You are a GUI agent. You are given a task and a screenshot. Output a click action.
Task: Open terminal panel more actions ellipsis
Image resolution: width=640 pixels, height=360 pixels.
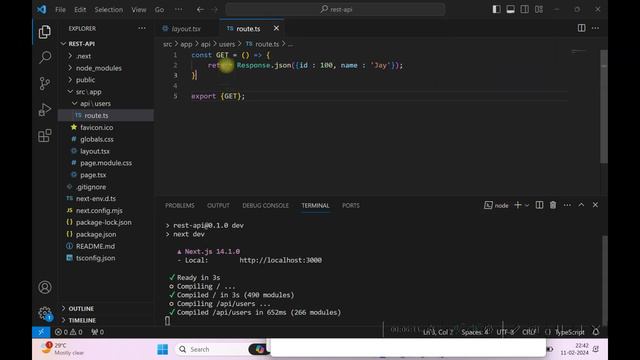coord(567,205)
